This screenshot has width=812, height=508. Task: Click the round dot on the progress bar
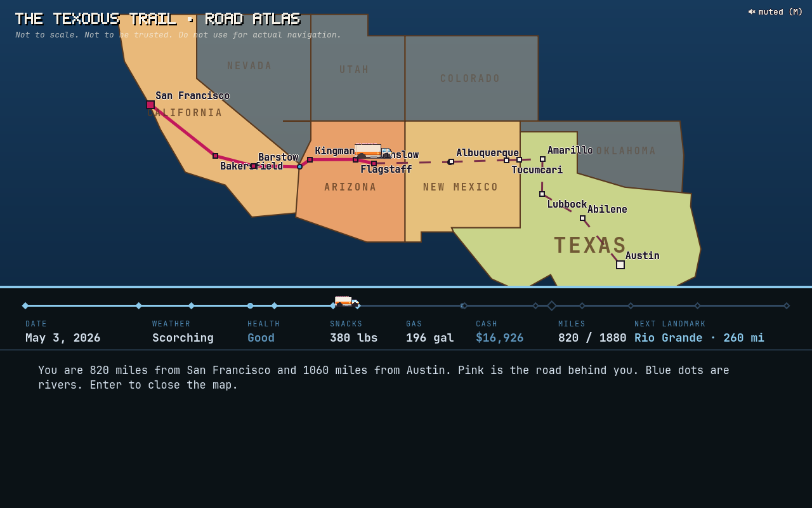[251, 306]
